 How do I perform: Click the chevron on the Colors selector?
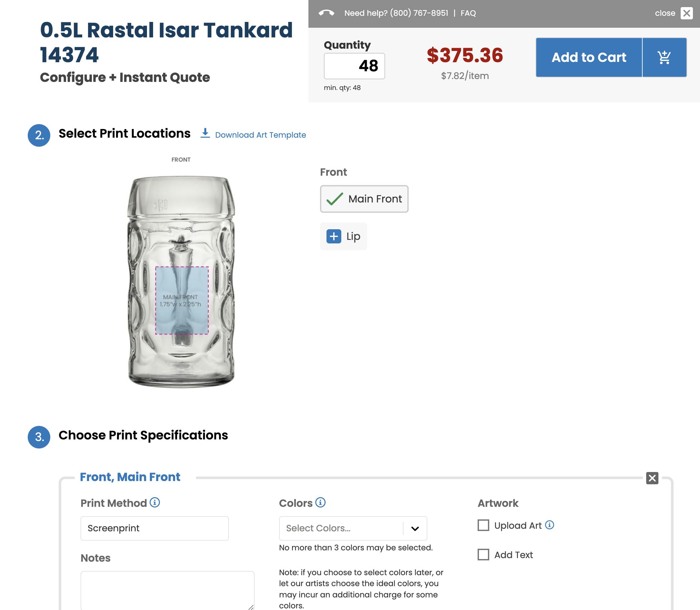click(415, 528)
